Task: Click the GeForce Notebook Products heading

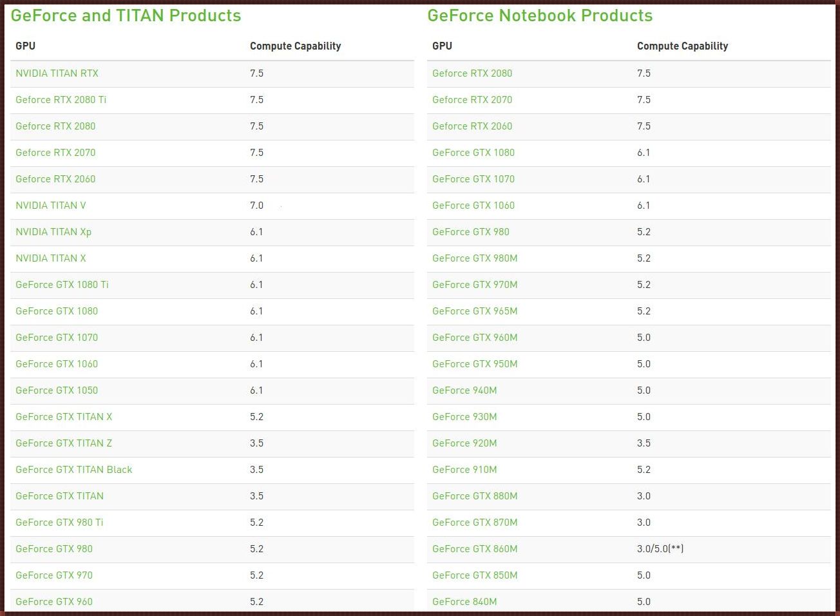Action: (540, 15)
